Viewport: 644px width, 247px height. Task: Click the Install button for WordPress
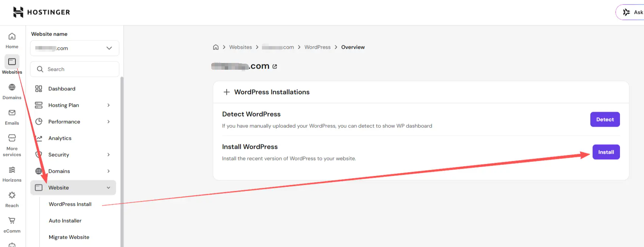(606, 152)
